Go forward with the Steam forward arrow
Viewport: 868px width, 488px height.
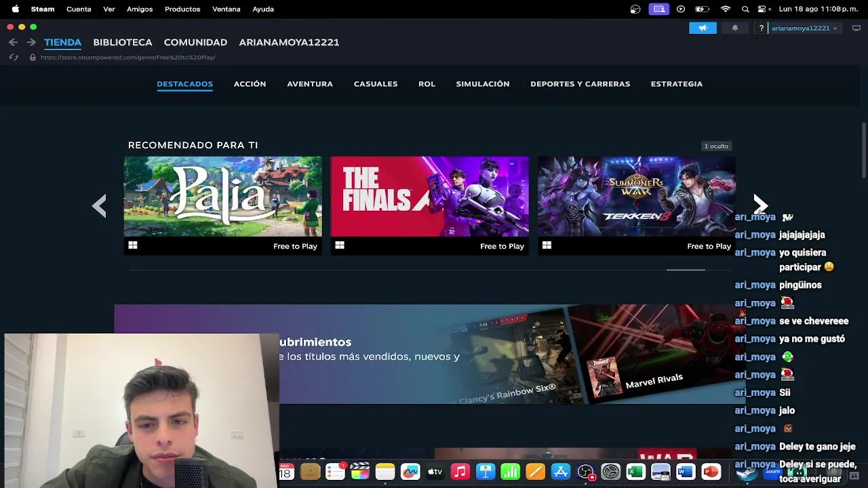[31, 42]
